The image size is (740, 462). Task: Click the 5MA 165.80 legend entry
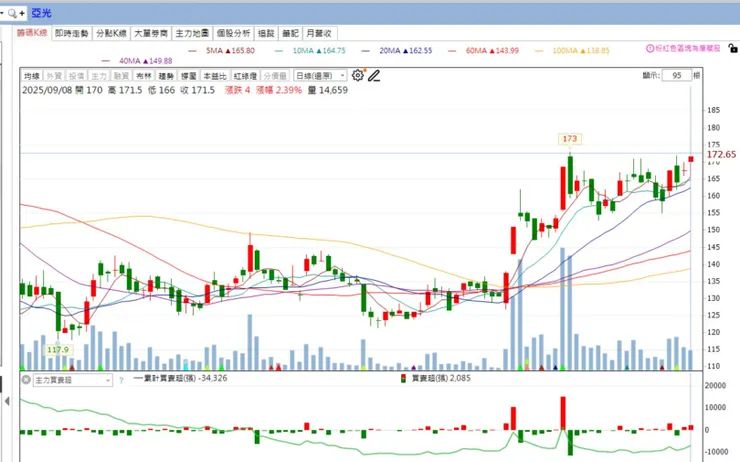click(222, 50)
